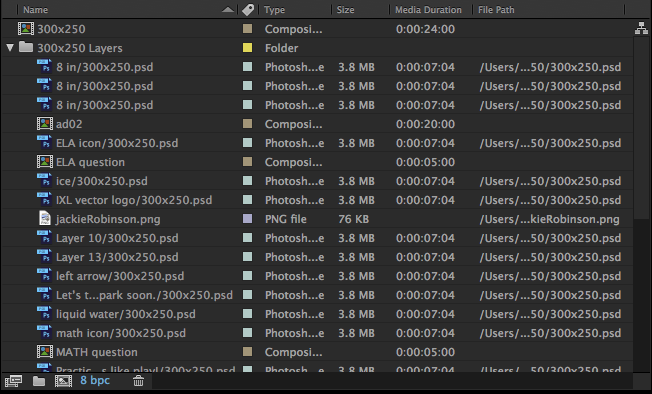652x394 pixels.
Task: Sort by Media Duration column header
Action: click(x=428, y=10)
